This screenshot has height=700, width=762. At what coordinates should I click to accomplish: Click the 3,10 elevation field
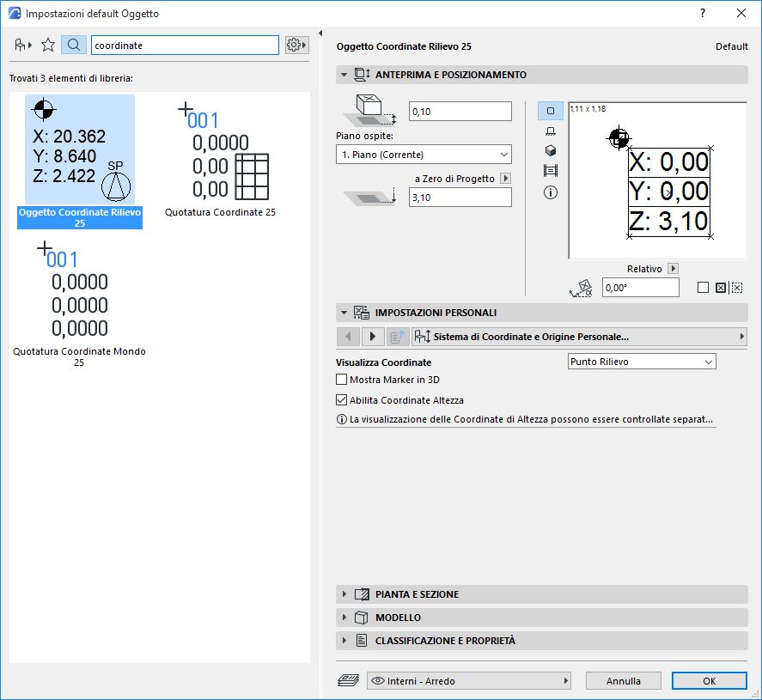[x=460, y=198]
